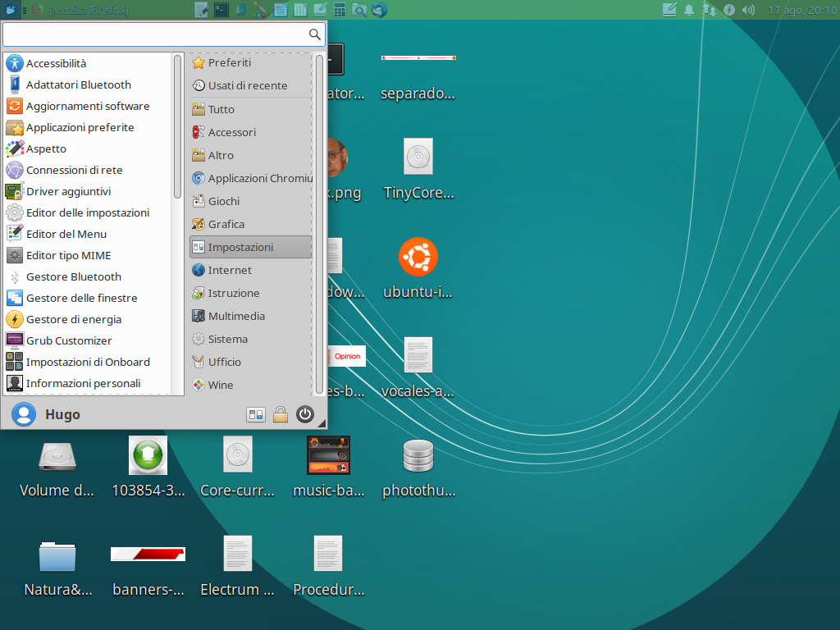The height and width of the screenshot is (630, 840).
Task: Select the Accessori category
Action: [x=251, y=132]
